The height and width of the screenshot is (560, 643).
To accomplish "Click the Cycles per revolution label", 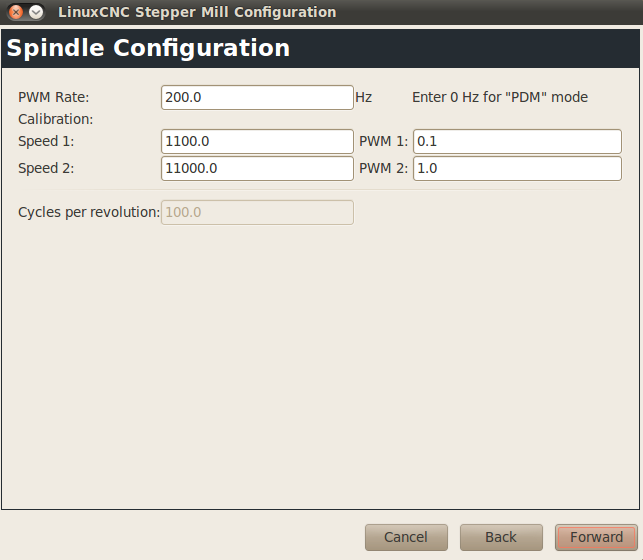I will pos(89,212).
